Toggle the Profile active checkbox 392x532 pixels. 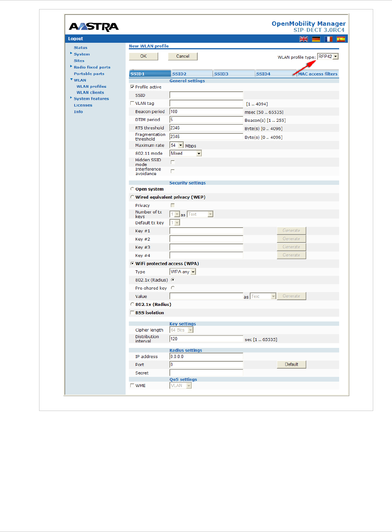point(132,87)
